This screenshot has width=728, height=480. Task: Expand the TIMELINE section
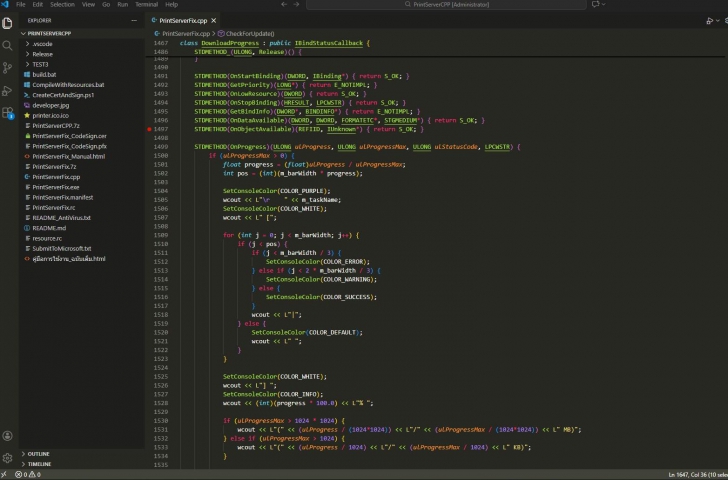(x=39, y=464)
